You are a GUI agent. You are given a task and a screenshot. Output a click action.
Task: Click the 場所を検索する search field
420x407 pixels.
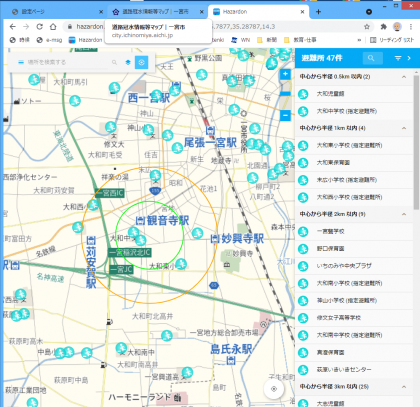pyautogui.click(x=68, y=62)
